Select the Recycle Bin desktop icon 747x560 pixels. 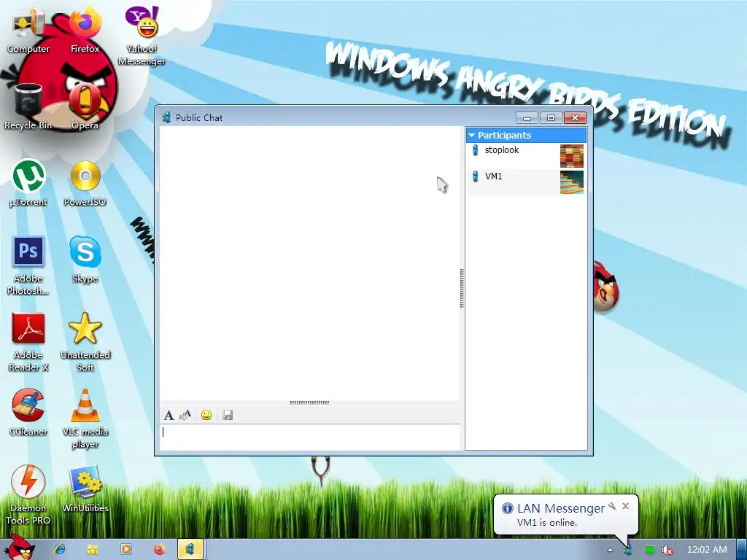28,106
